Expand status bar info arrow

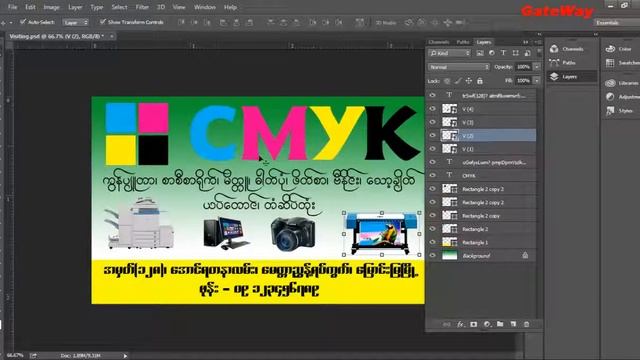pyautogui.click(x=125, y=356)
